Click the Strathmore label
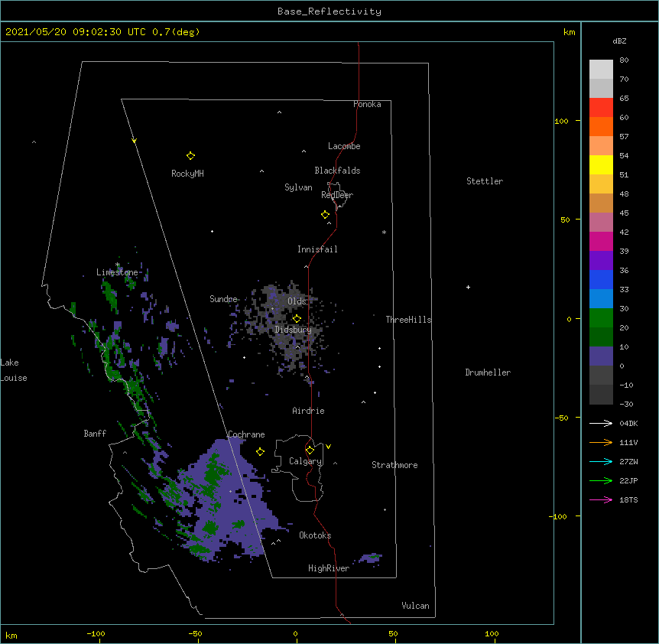 click(394, 465)
